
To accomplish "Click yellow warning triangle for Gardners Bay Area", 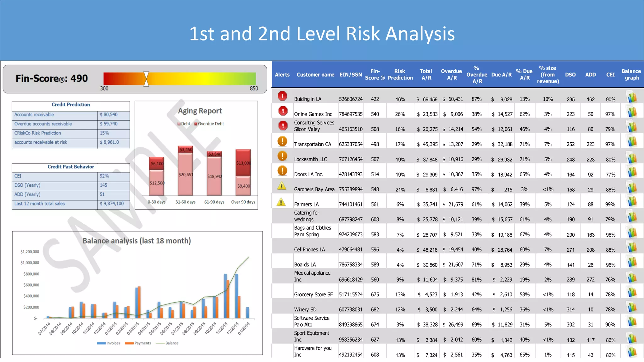I will (281, 186).
